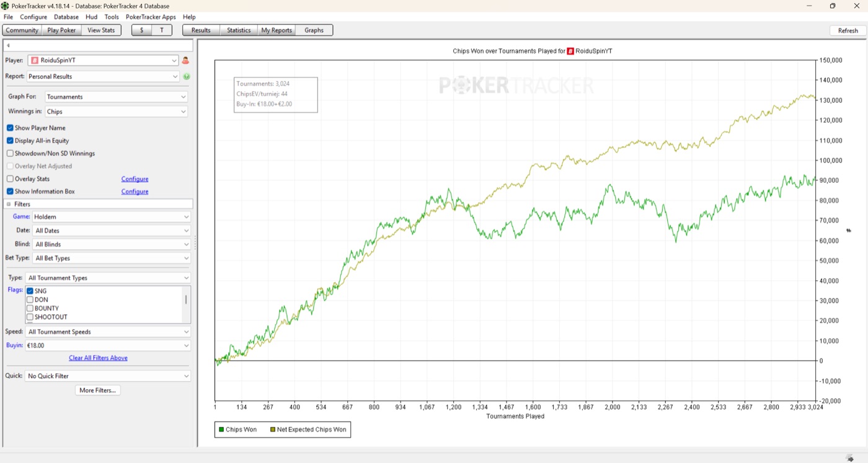Toggle the Show Player Name checkbox
868x463 pixels.
coord(10,128)
